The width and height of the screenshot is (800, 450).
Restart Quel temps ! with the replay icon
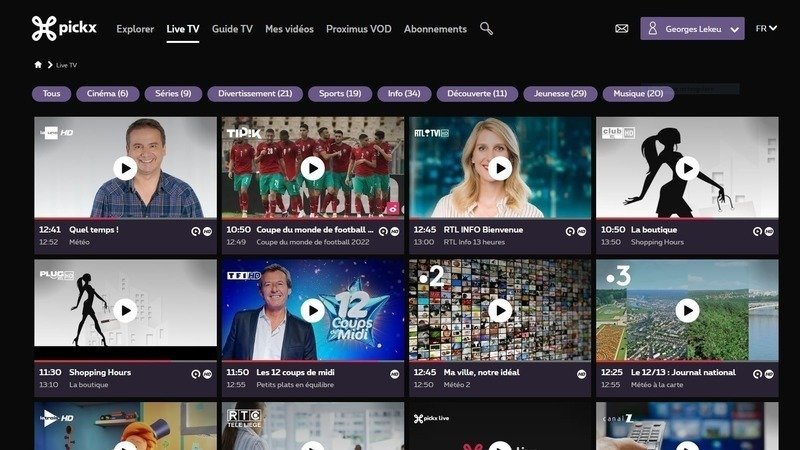[194, 230]
